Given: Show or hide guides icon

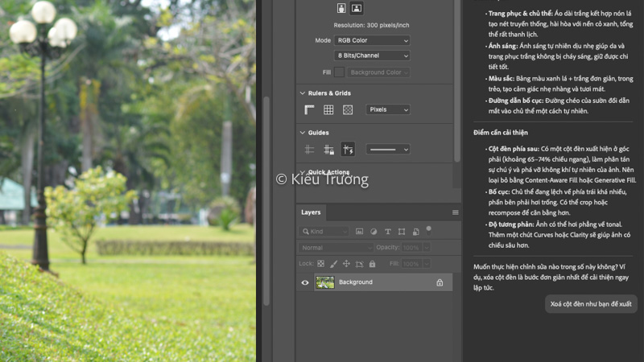Looking at the screenshot, I should click(309, 150).
